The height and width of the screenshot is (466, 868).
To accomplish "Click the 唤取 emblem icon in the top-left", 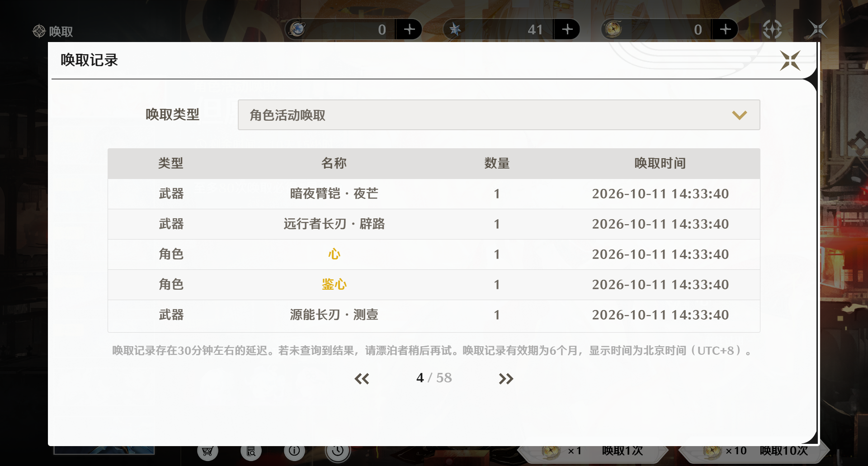I will [x=39, y=31].
